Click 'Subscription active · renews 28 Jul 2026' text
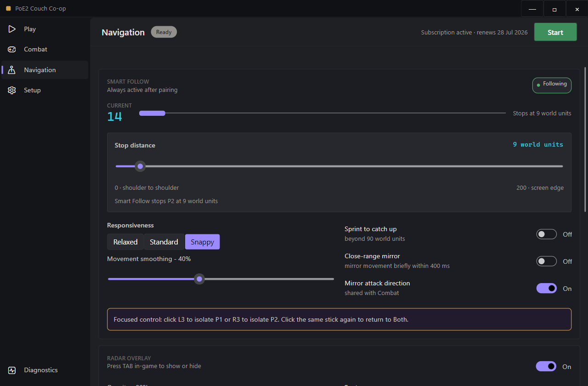Screen dimensions: 588x386 tap(474, 33)
